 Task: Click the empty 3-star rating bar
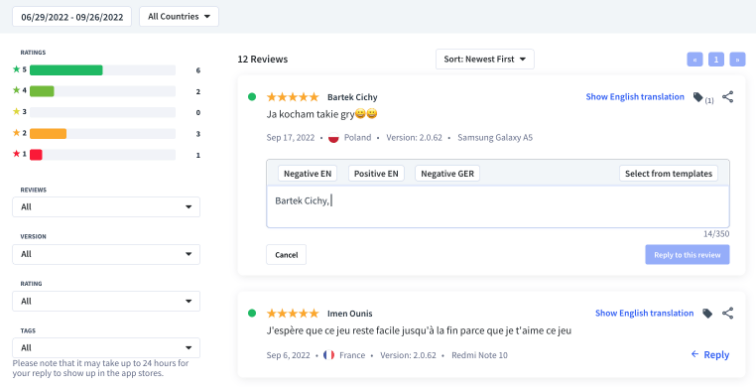coord(103,112)
